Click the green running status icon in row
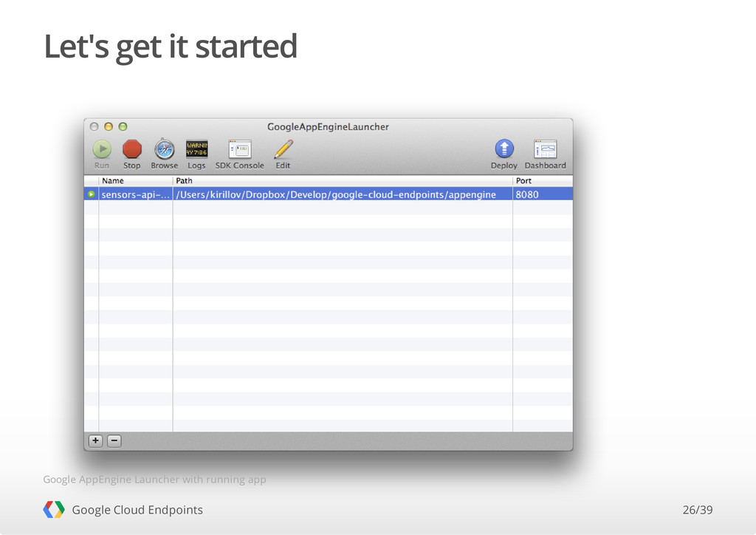The width and height of the screenshot is (756, 535). click(91, 194)
